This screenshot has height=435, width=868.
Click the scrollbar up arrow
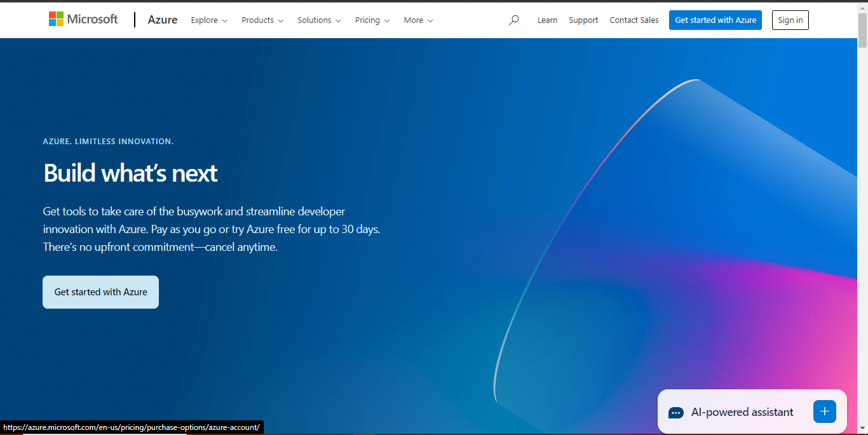click(x=862, y=7)
